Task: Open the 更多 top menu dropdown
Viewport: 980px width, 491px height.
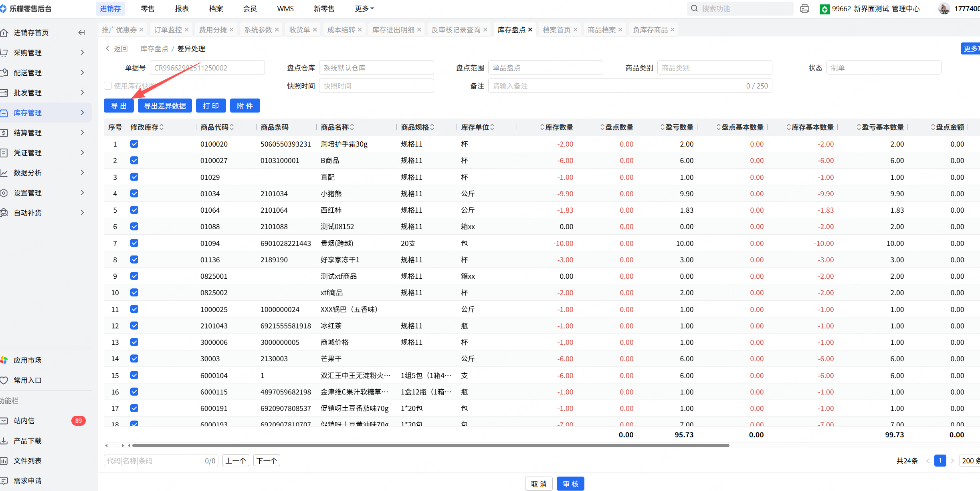Action: 364,8
